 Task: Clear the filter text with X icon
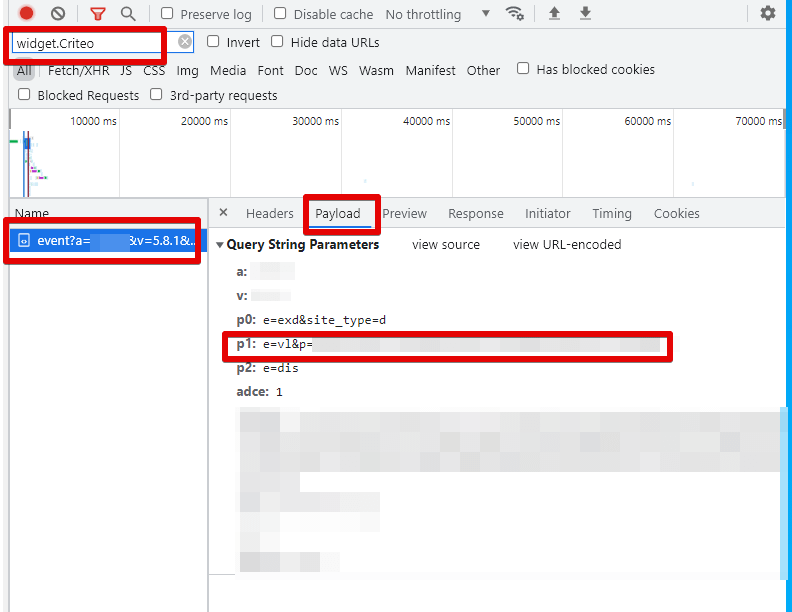pos(185,42)
